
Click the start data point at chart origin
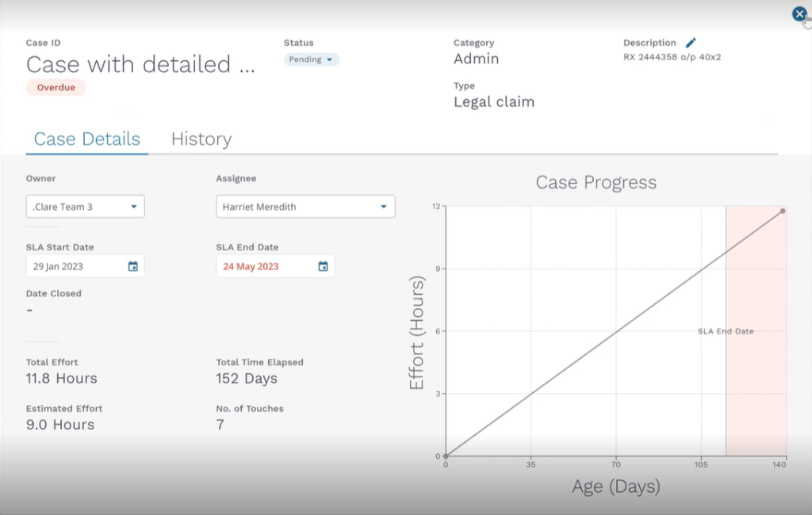tap(446, 456)
